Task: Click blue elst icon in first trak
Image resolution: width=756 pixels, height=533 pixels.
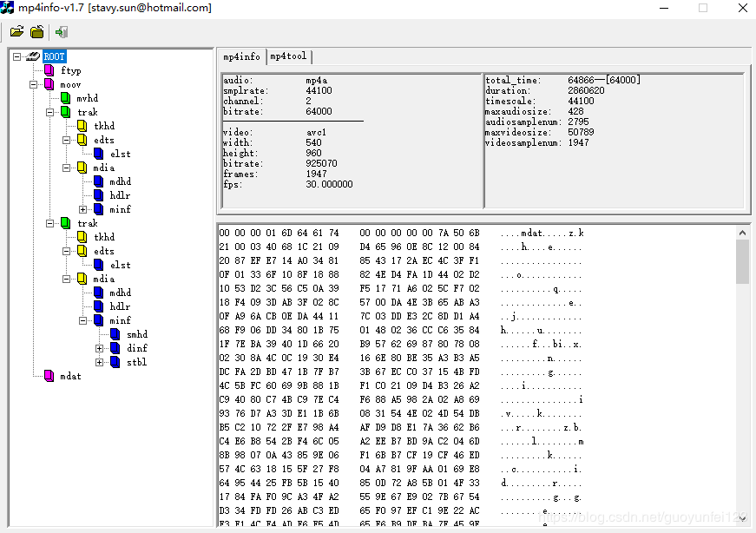Action: (x=98, y=154)
